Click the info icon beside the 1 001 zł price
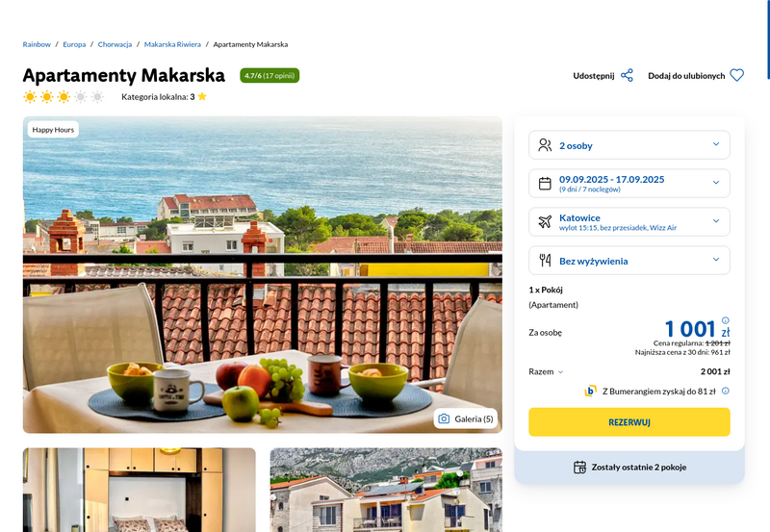Screen dimensions: 770x532 coord(726,320)
